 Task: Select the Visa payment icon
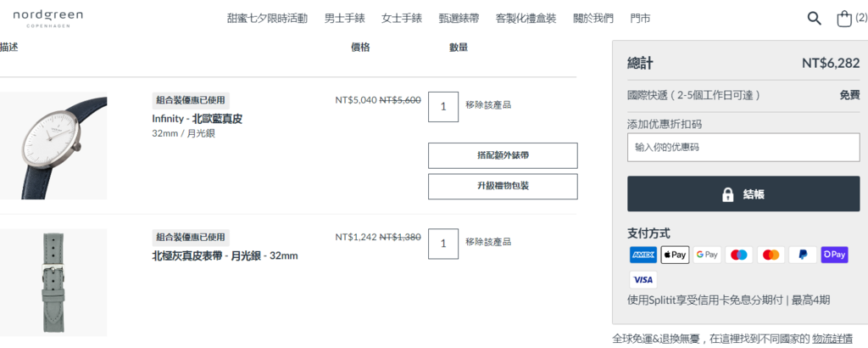point(643,280)
